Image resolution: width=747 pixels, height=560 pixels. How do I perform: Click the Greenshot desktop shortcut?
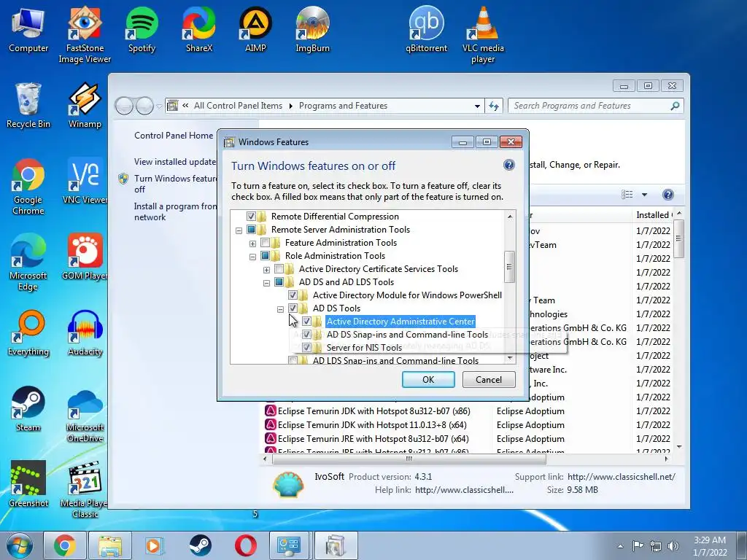pyautogui.click(x=28, y=484)
